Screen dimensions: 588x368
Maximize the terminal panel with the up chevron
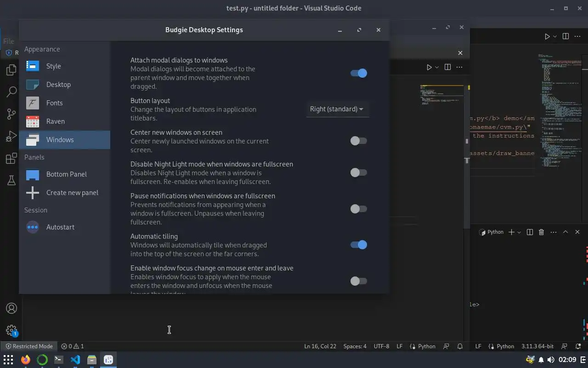tap(565, 232)
